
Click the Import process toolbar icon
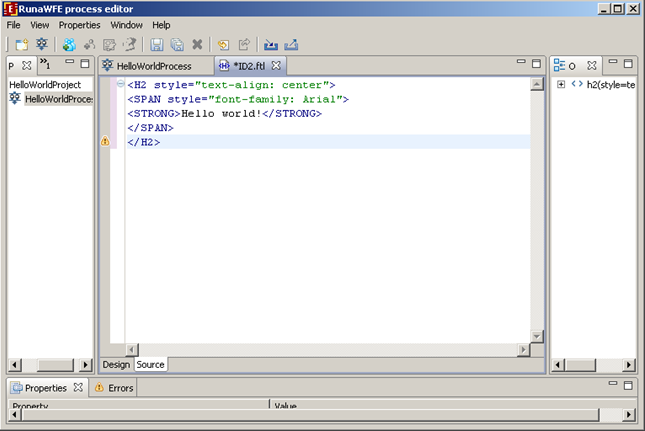point(270,45)
